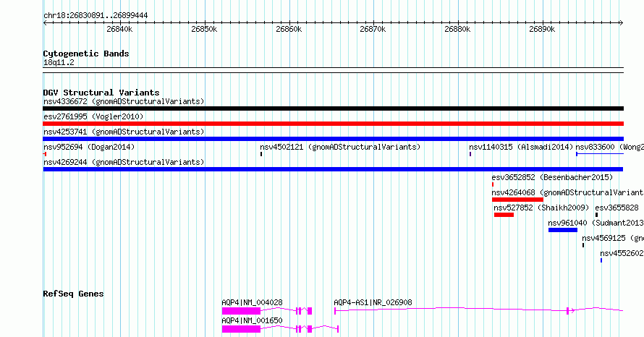
Task: Click the small black marker under nsv4502121
Action: [261, 154]
